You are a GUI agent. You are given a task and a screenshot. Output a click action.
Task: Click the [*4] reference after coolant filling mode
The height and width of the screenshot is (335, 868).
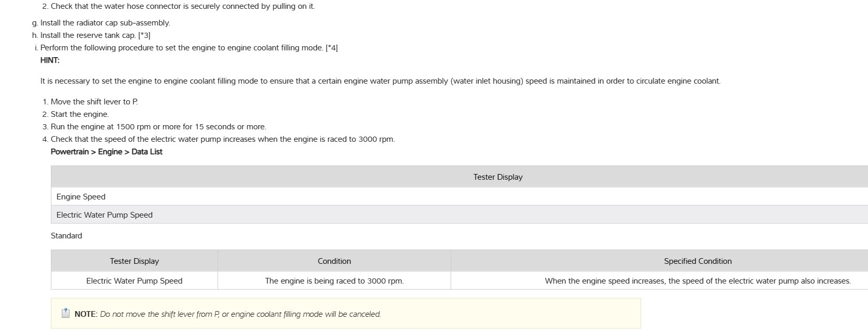point(331,48)
